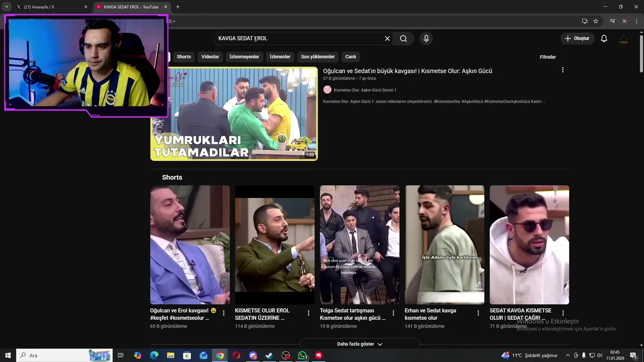Open more options for Erhan ve Sedat short

pyautogui.click(x=478, y=313)
